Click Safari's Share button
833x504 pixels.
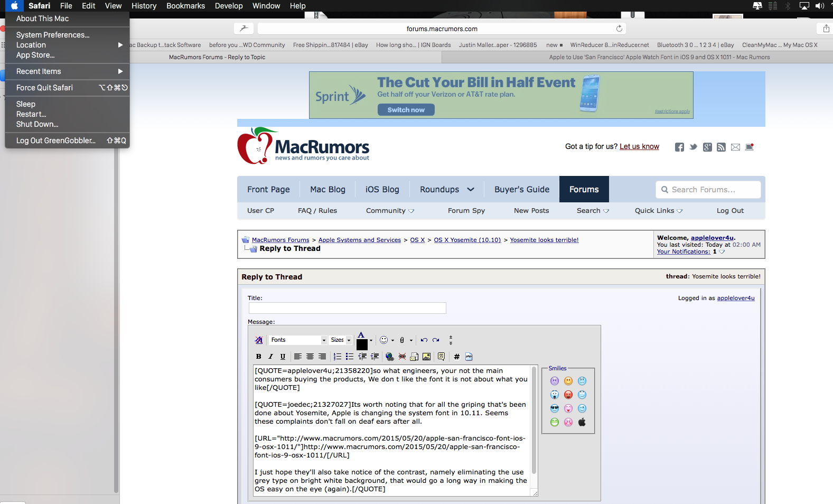tap(826, 29)
